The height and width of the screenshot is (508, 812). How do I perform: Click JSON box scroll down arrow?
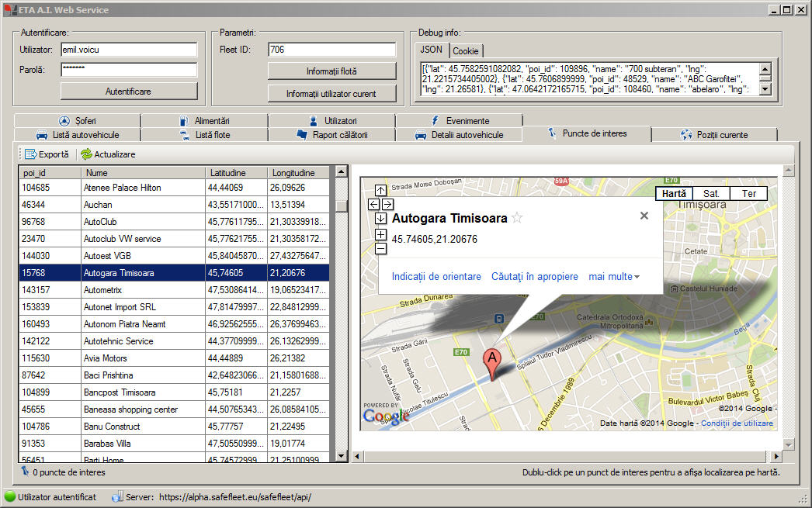point(765,89)
